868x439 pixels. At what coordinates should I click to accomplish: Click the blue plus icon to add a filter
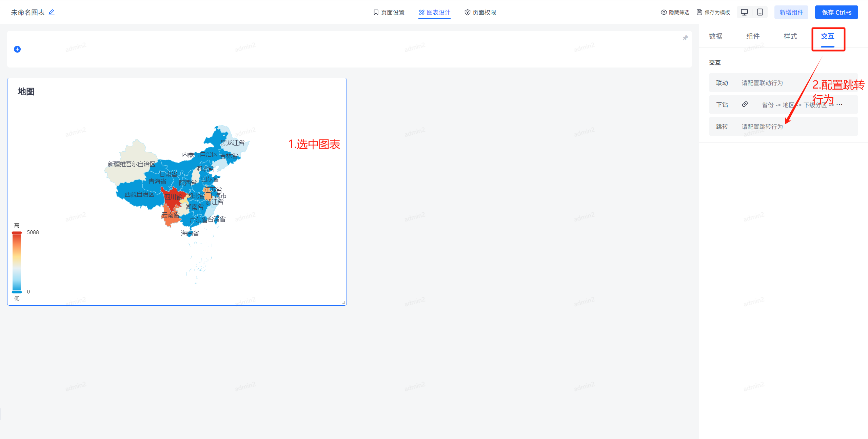[x=17, y=49]
